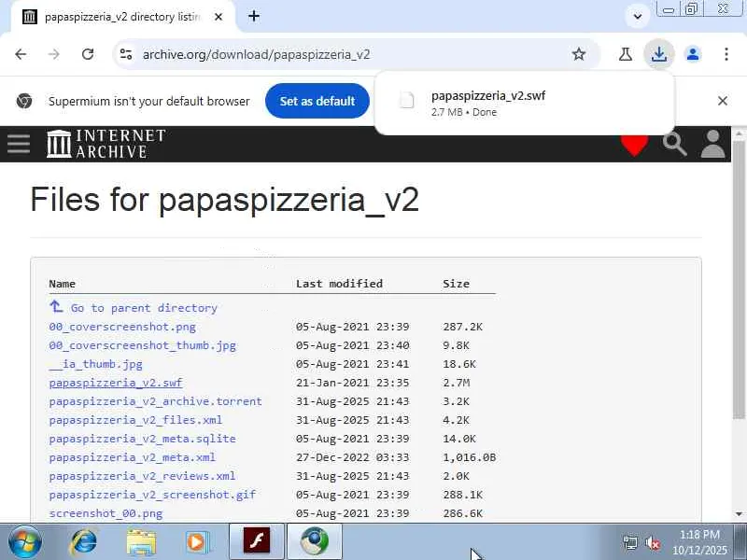Click the Name column header
This screenshot has width=747, height=560.
[x=62, y=284]
